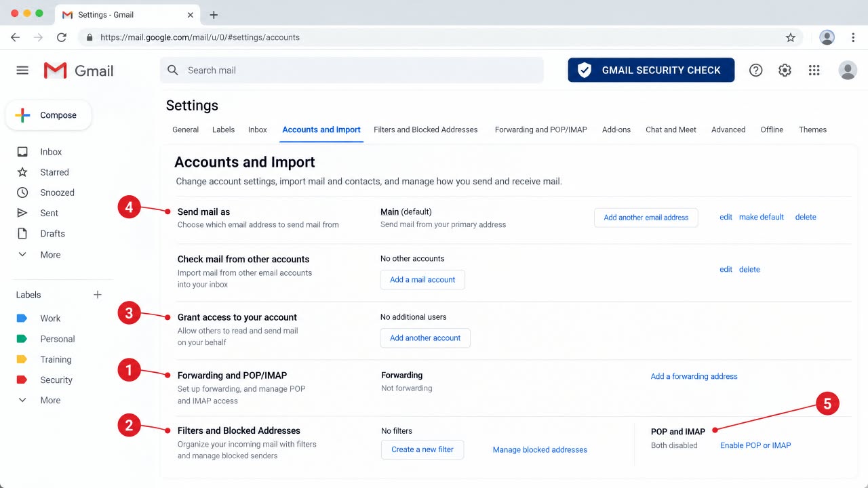Click Add a mail account
The image size is (868, 488).
(422, 280)
